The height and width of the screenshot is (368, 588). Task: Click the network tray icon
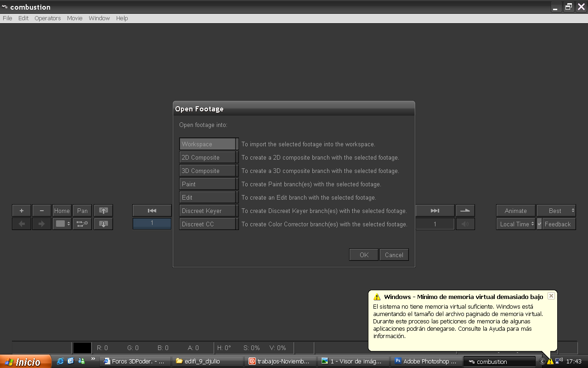[x=559, y=361]
